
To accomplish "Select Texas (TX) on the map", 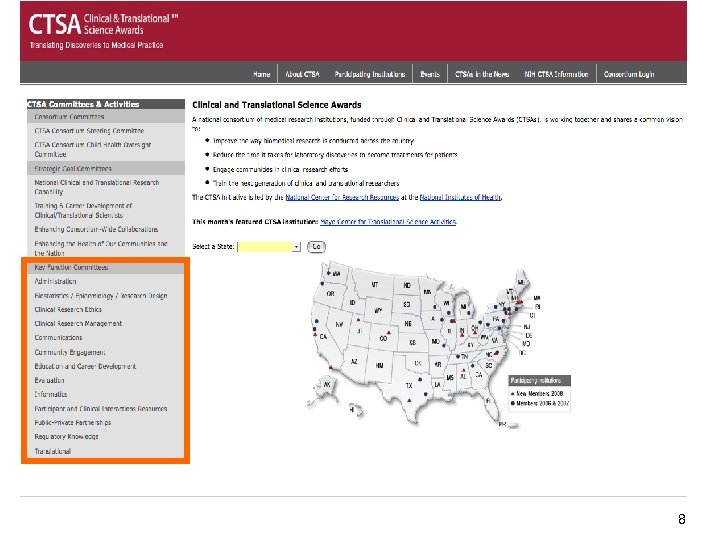I will pos(409,386).
